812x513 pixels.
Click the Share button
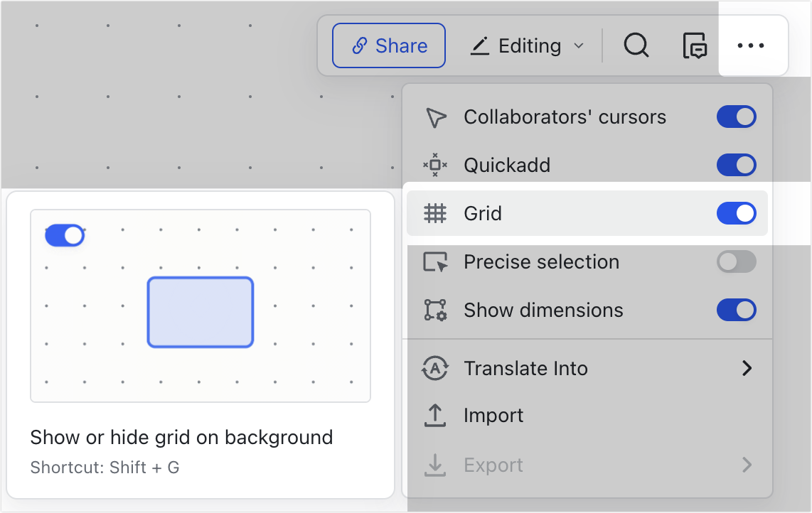tap(389, 45)
